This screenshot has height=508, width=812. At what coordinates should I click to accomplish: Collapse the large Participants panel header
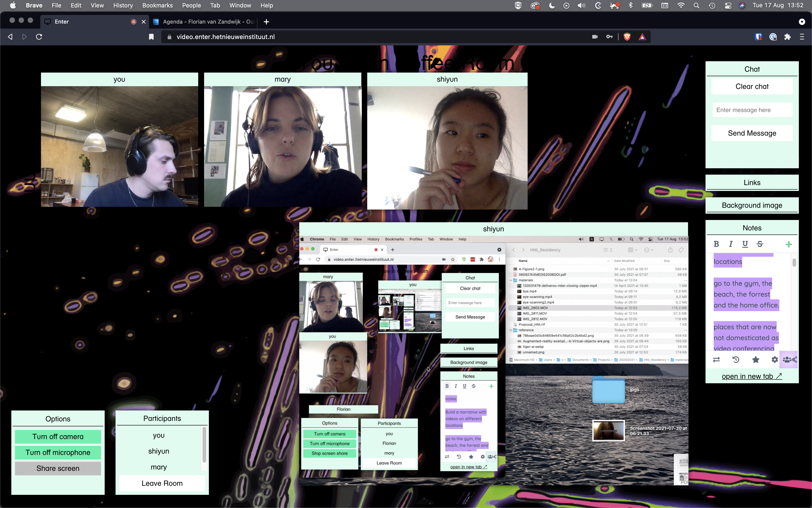(162, 418)
